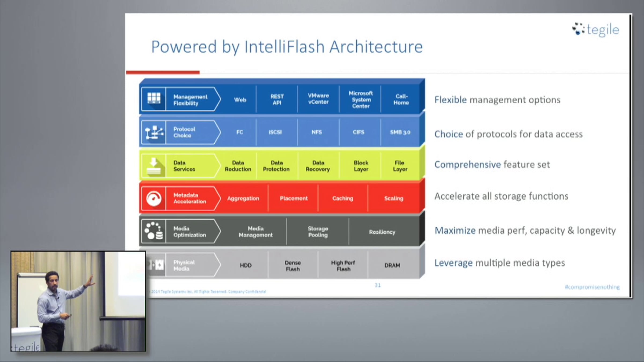This screenshot has height=362, width=644.
Task: Select the Dense Flash cell
Action: pos(292,265)
